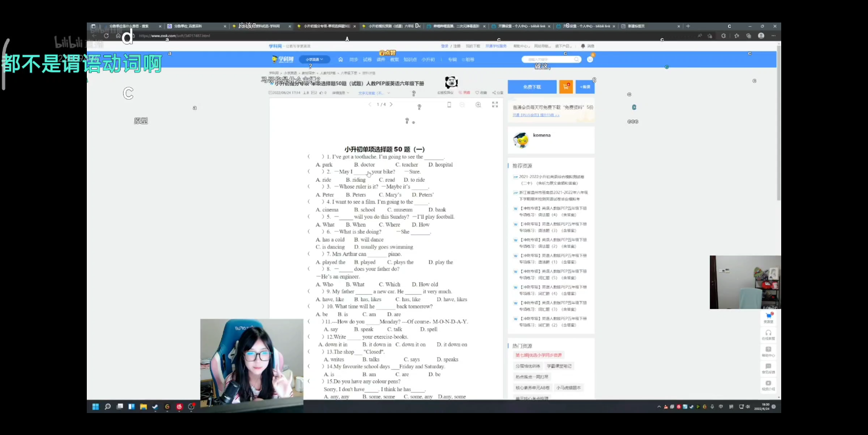Switch to tab 小升初模拟预测(试题)六年级
The height and width of the screenshot is (435, 868).
(391, 26)
